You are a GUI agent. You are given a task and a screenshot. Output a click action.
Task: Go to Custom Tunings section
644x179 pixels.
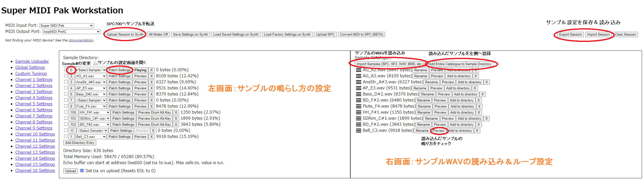click(x=31, y=73)
